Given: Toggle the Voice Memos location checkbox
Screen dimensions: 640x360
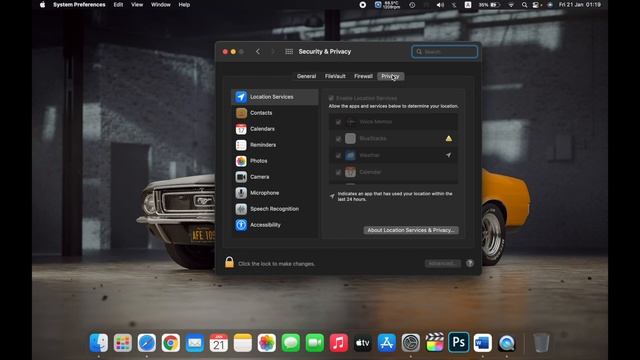Looking at the screenshot, I should click(x=338, y=122).
